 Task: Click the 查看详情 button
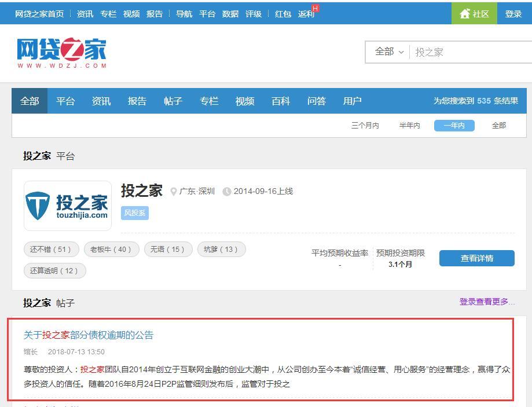point(476,258)
